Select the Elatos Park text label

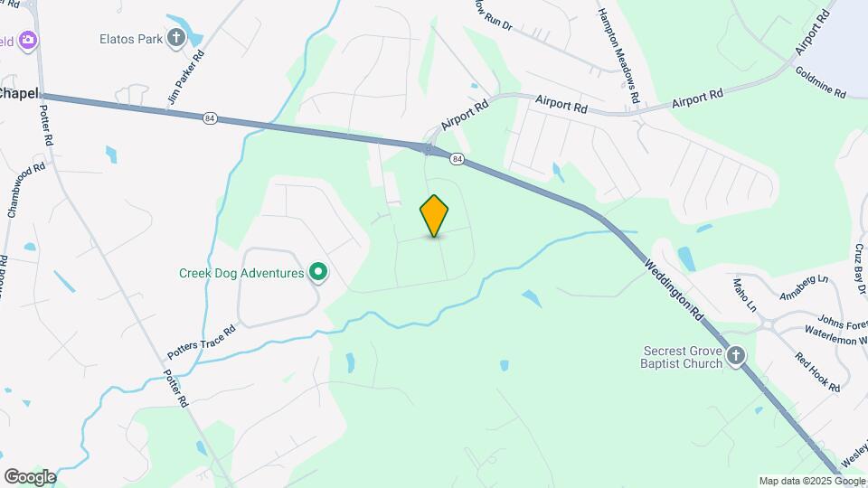131,39
